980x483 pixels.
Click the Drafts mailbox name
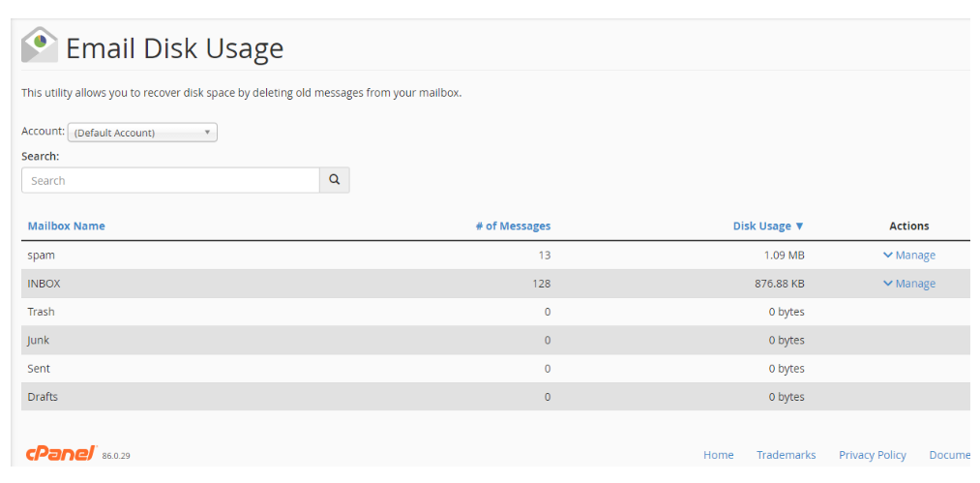[x=43, y=397]
